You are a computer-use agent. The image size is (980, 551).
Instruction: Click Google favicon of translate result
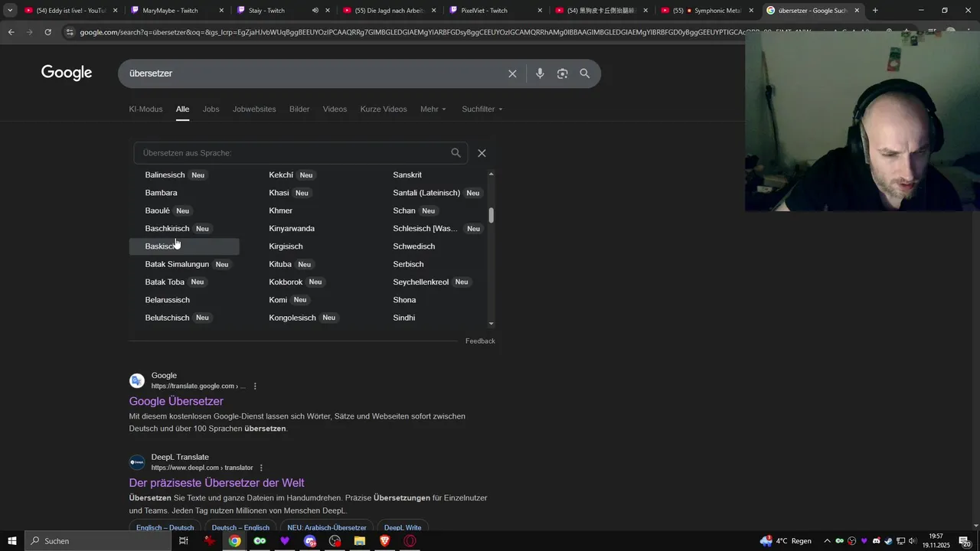137,380
